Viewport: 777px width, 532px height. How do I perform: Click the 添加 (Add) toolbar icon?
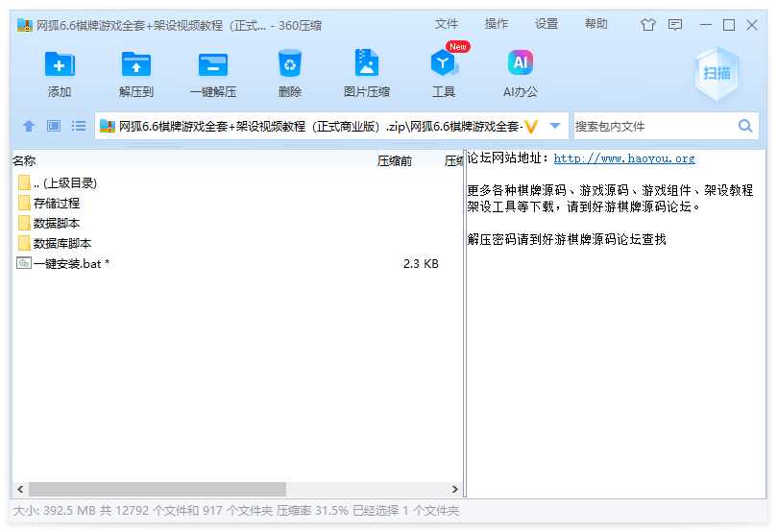click(60, 64)
